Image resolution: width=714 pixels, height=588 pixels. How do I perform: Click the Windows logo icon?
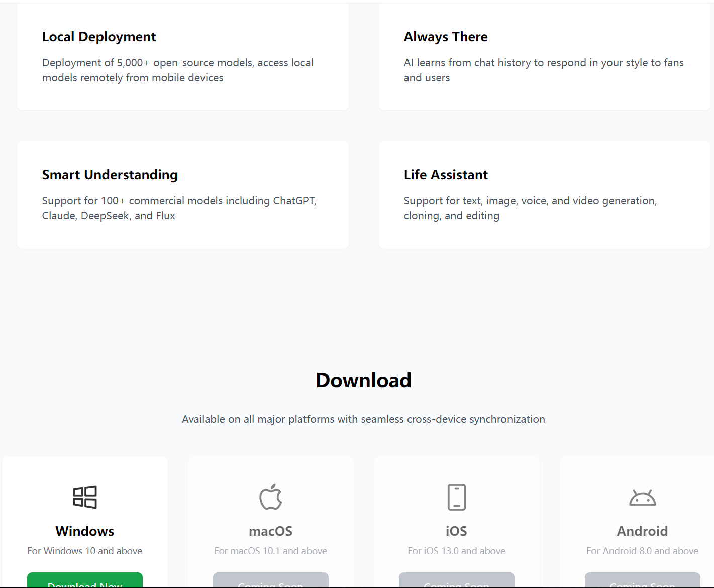tap(85, 497)
